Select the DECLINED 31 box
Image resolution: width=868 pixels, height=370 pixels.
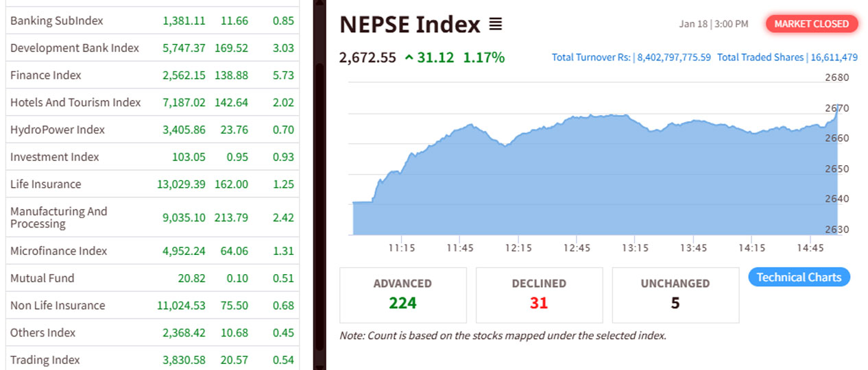click(539, 295)
